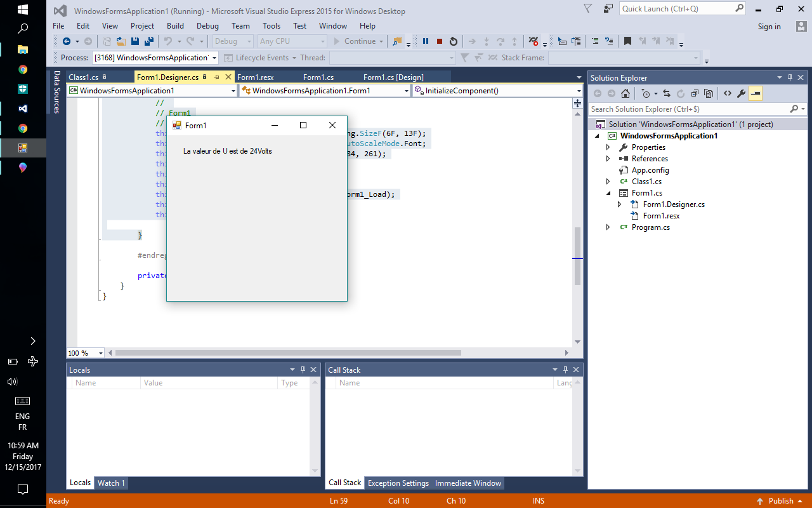Toggle Show All Files in Solution Explorer
812x508 pixels.
pos(709,93)
